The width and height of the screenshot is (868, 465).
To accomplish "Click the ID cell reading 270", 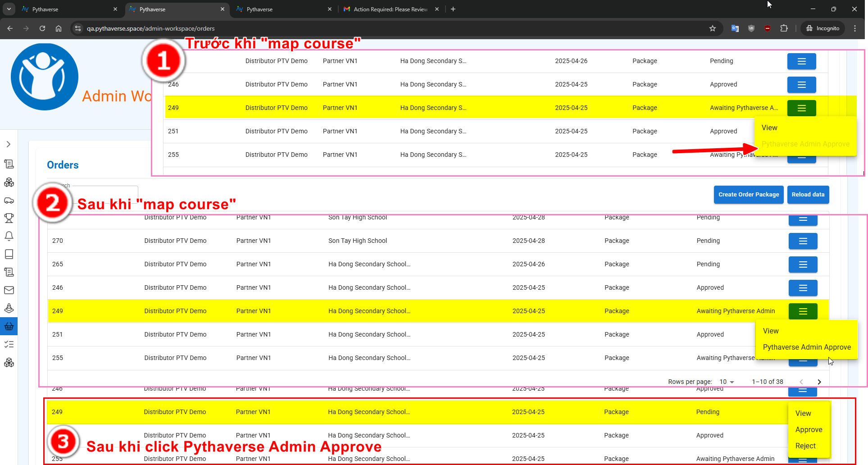I will (58, 241).
